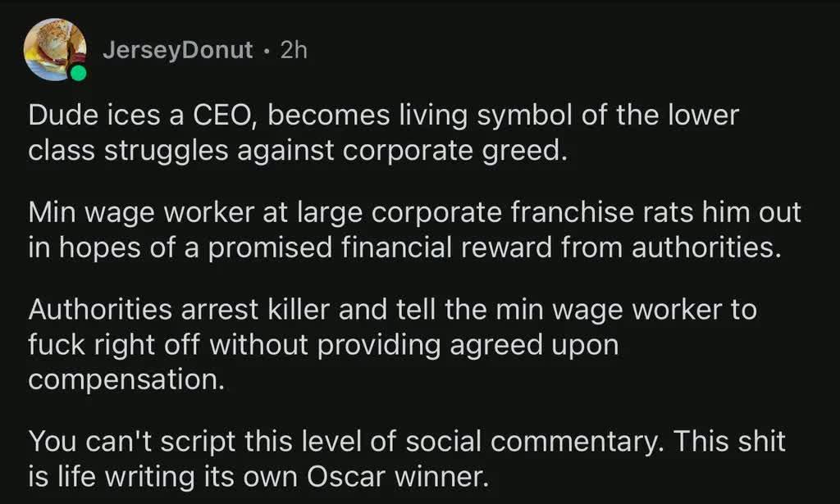The height and width of the screenshot is (504, 840).
Task: Click the JerseyDonut username
Action: pos(178,50)
